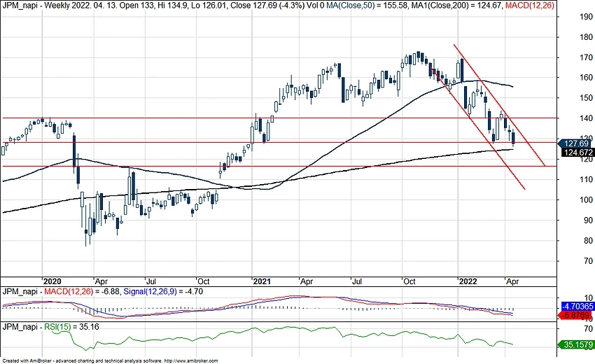Click the 170 price axis label
The width and height of the screenshot is (595, 364).
click(x=587, y=57)
